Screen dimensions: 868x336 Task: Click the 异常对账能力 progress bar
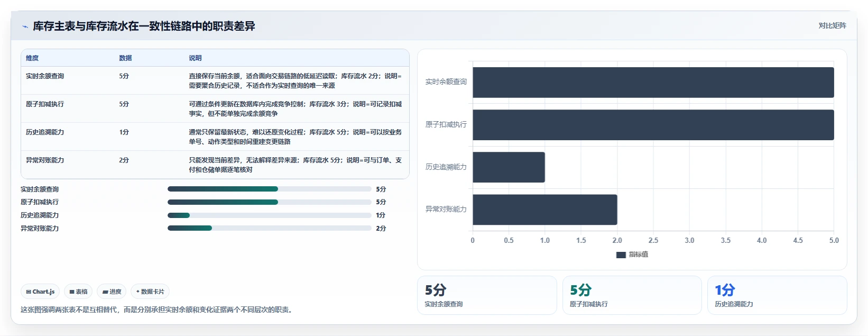[x=270, y=228]
